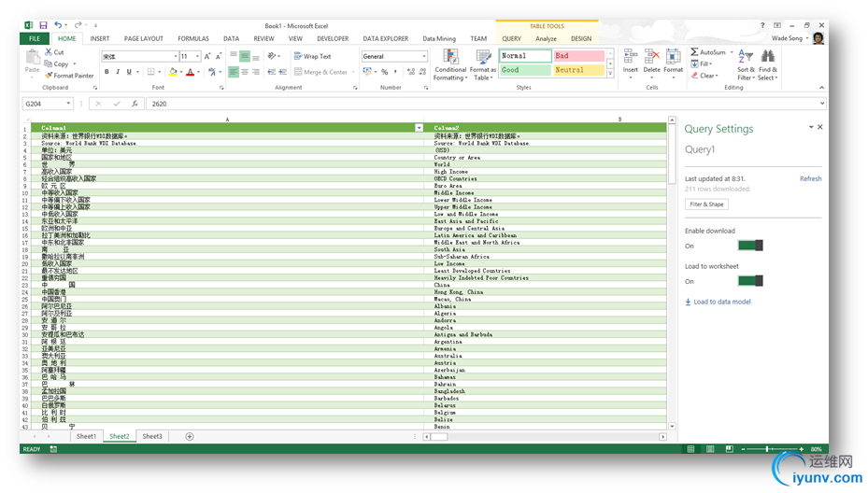
Task: Click the zoom slider handle
Action: click(x=767, y=449)
